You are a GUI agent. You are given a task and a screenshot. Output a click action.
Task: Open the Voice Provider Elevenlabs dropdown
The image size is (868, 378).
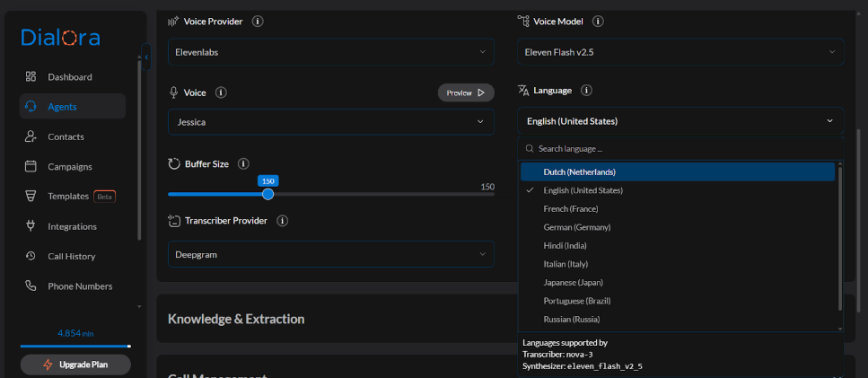(330, 52)
